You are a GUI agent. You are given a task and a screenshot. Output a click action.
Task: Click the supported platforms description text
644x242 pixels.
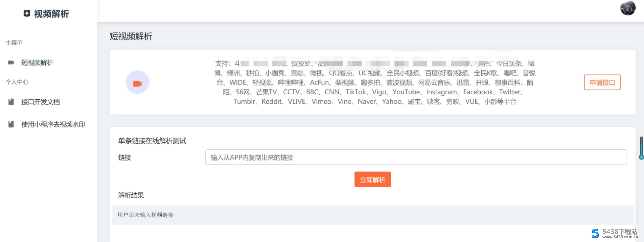[375, 83]
